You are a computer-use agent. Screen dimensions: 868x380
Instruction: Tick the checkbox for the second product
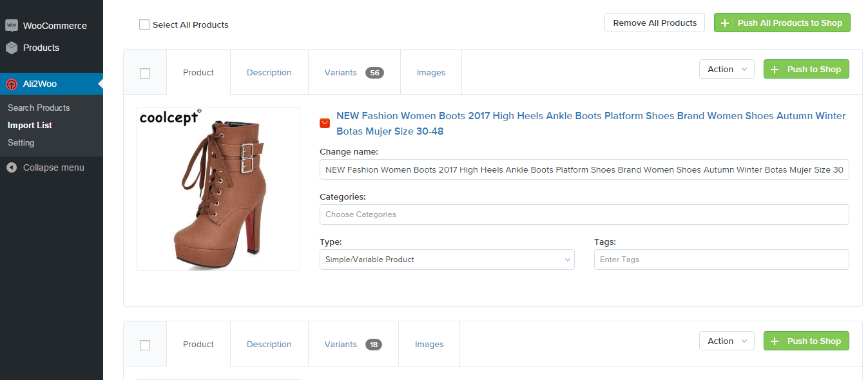(145, 345)
